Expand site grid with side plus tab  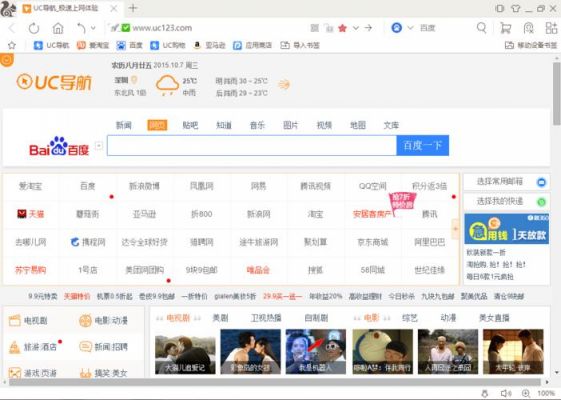(x=455, y=229)
